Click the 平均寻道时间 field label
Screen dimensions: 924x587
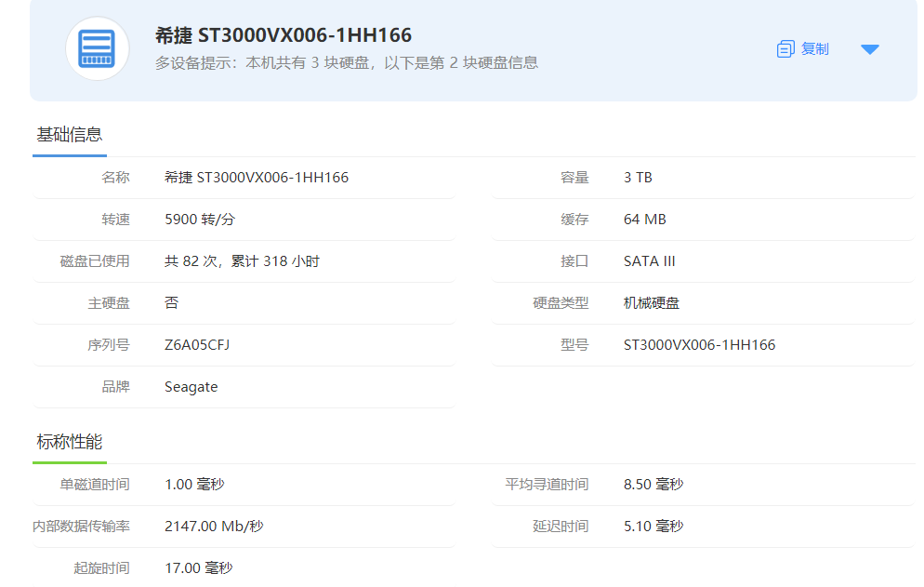tap(547, 485)
